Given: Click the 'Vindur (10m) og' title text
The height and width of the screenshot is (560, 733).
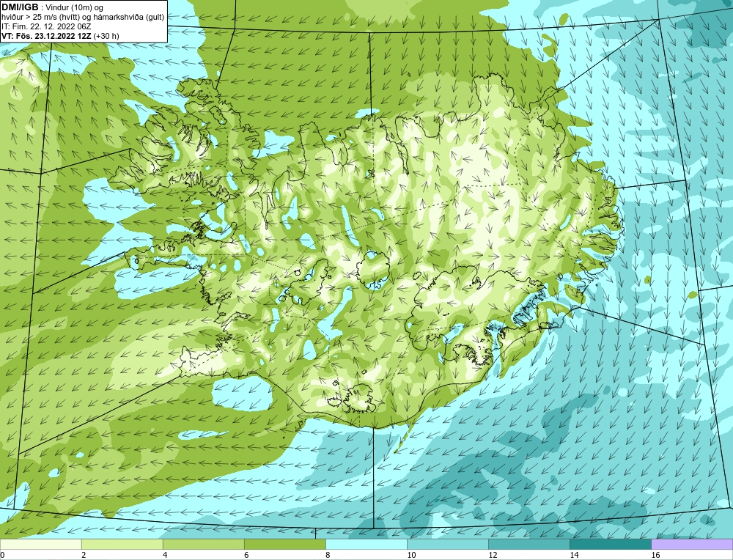Looking at the screenshot, I should (x=74, y=7).
